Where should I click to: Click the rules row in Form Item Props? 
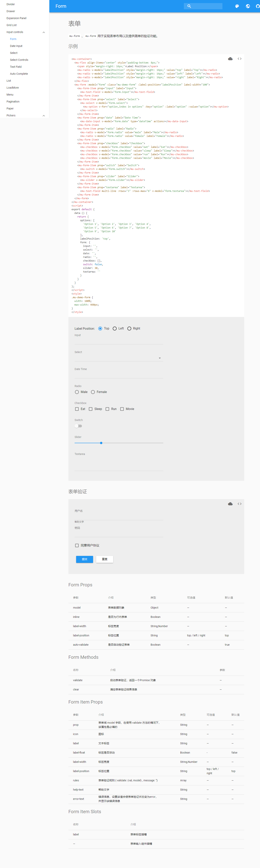click(156, 780)
